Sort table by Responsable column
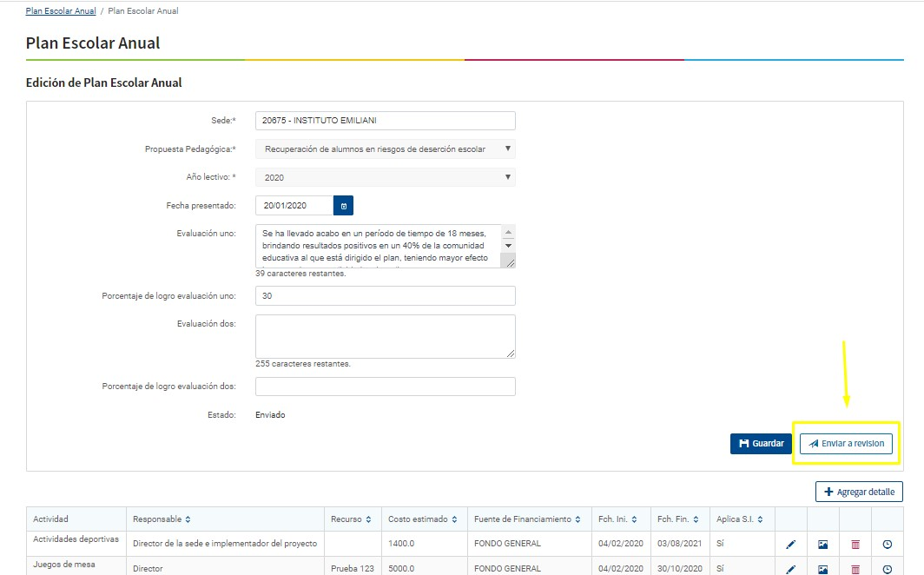 point(162,519)
